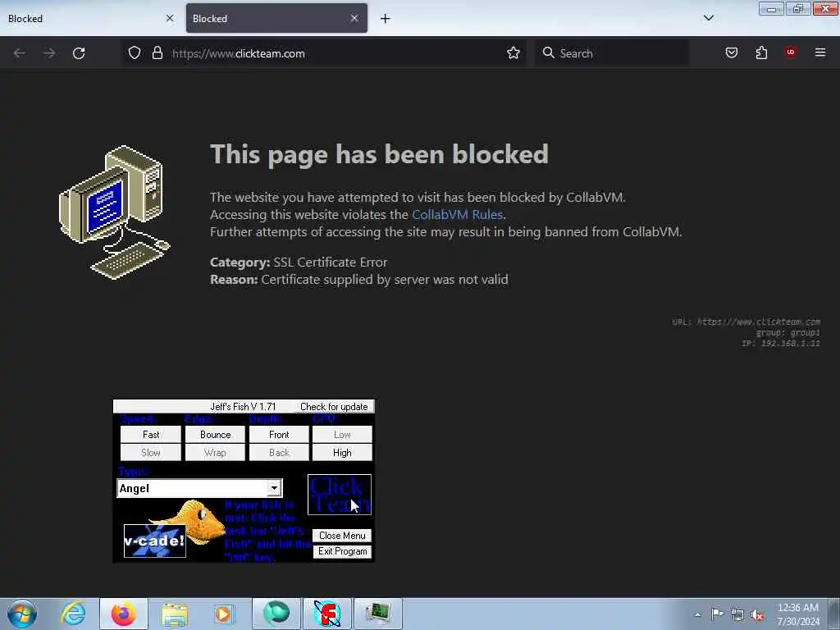Open Windows Media Player from taskbar

tap(224, 614)
